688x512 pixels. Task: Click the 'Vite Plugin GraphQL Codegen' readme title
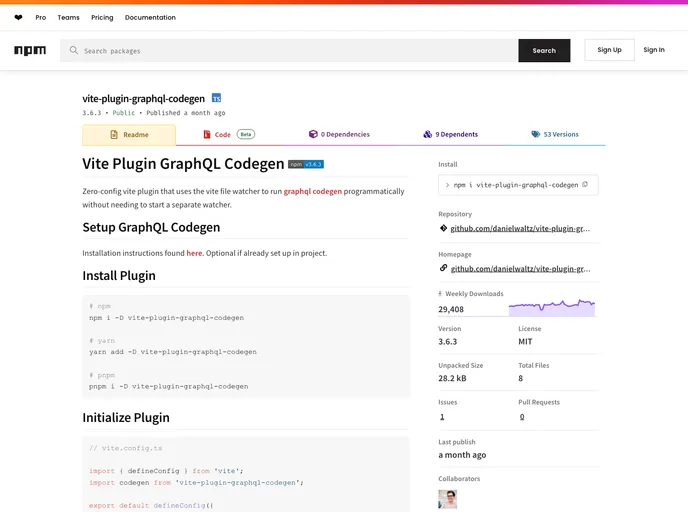183,164
